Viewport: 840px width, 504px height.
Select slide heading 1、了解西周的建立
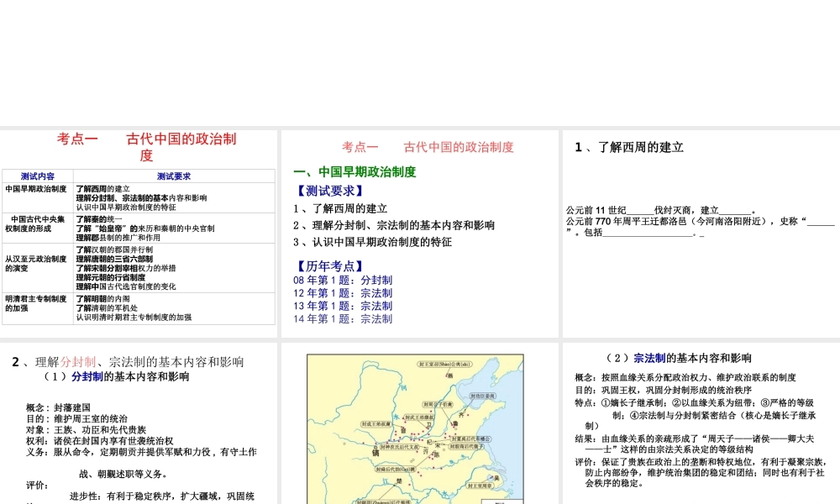[x=629, y=147]
